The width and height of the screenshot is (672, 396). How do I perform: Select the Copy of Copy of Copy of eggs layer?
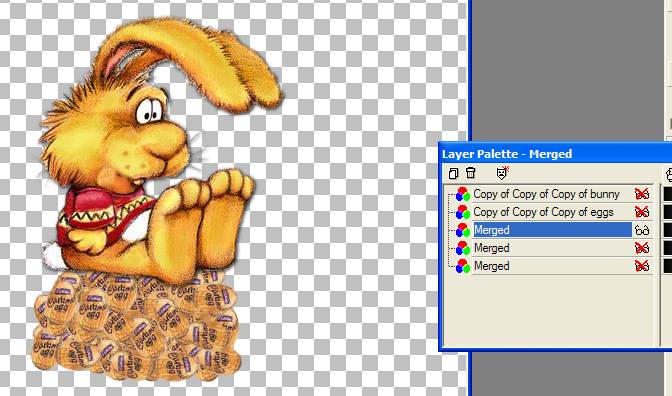(x=543, y=212)
